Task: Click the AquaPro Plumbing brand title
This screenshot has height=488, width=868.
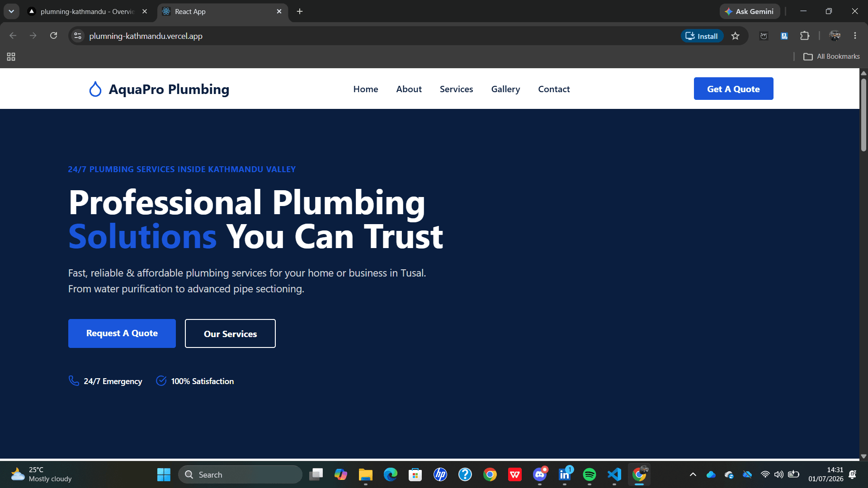Action: coord(169,89)
